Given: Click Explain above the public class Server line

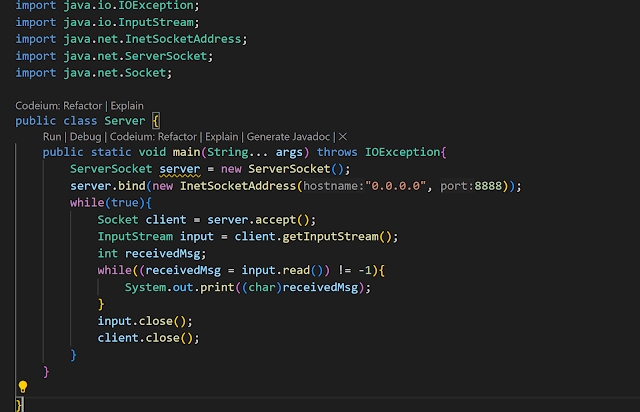Looking at the screenshot, I should click(127, 106).
